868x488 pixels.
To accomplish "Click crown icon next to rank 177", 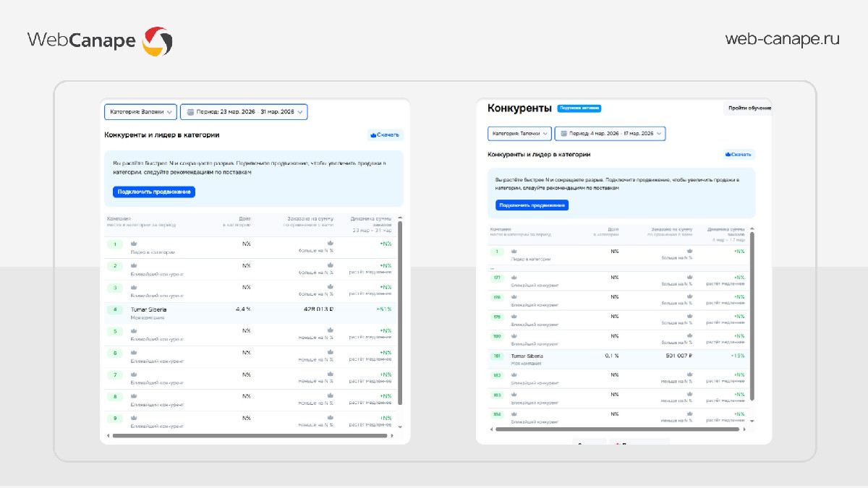I will click(514, 278).
